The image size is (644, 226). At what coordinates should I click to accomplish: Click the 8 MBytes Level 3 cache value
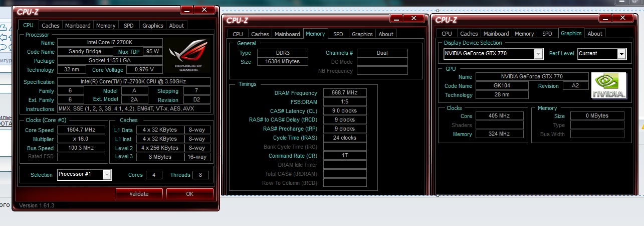click(x=160, y=157)
